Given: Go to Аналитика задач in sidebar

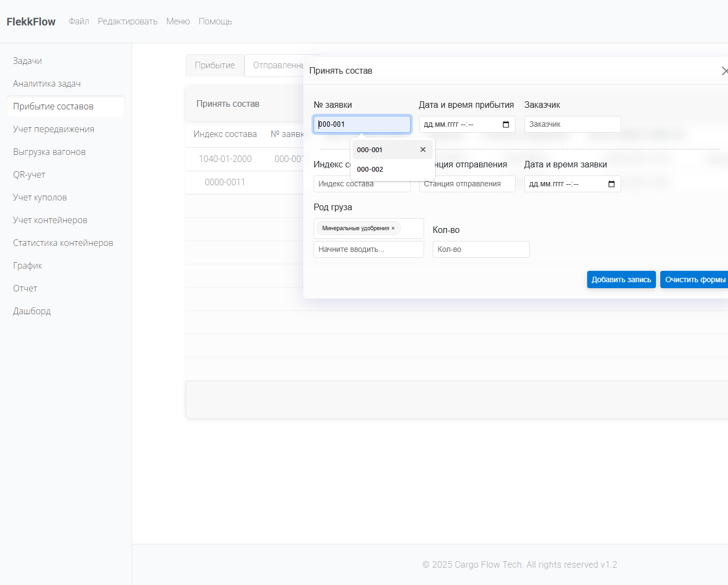Looking at the screenshot, I should 47,83.
